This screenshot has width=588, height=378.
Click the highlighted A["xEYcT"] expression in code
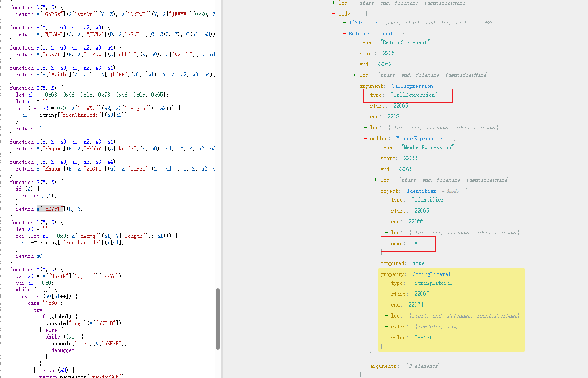coord(50,209)
